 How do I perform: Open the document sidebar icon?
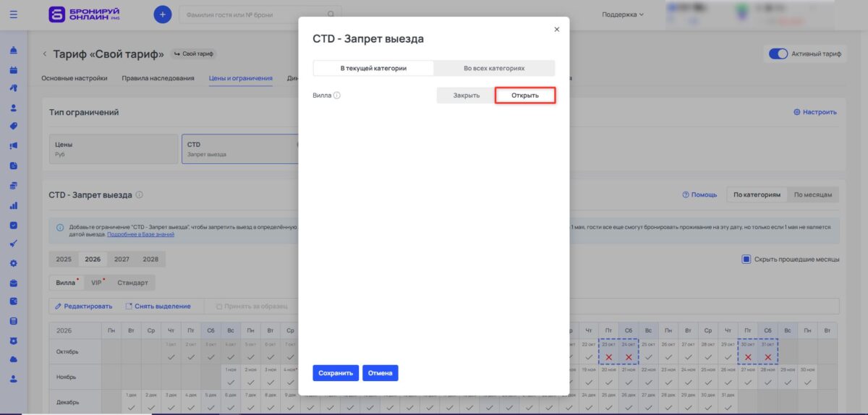14,166
